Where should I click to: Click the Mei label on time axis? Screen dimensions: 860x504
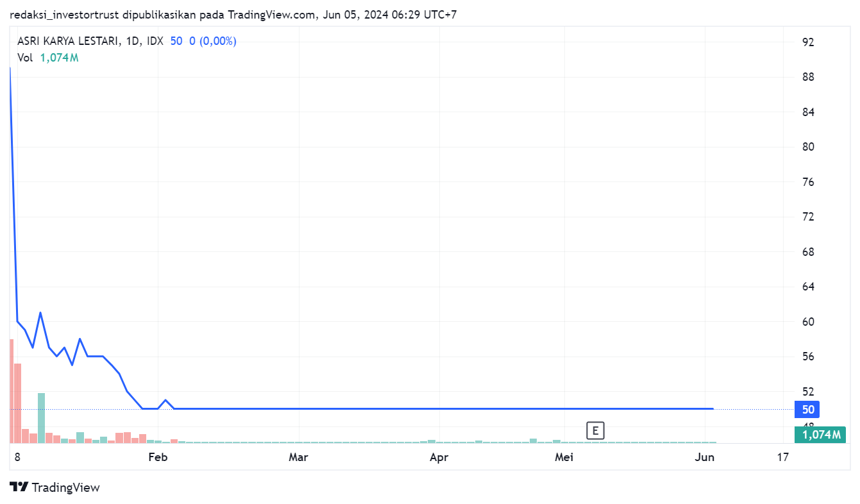pos(564,457)
